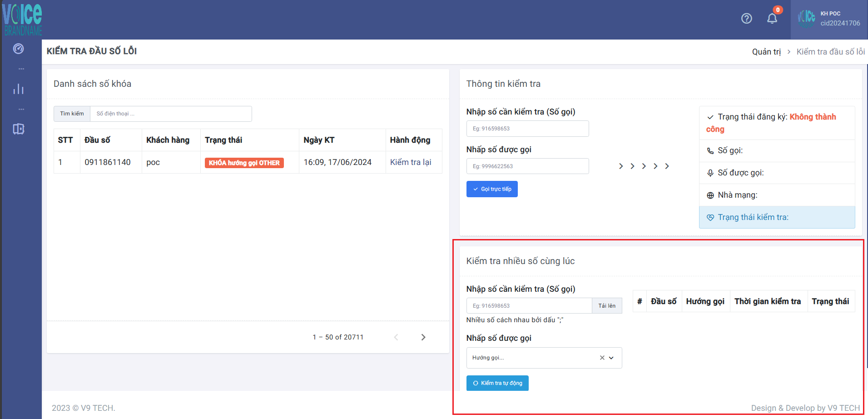This screenshot has height=419, width=868.
Task: Open the book icon in left sidebar
Action: click(19, 129)
